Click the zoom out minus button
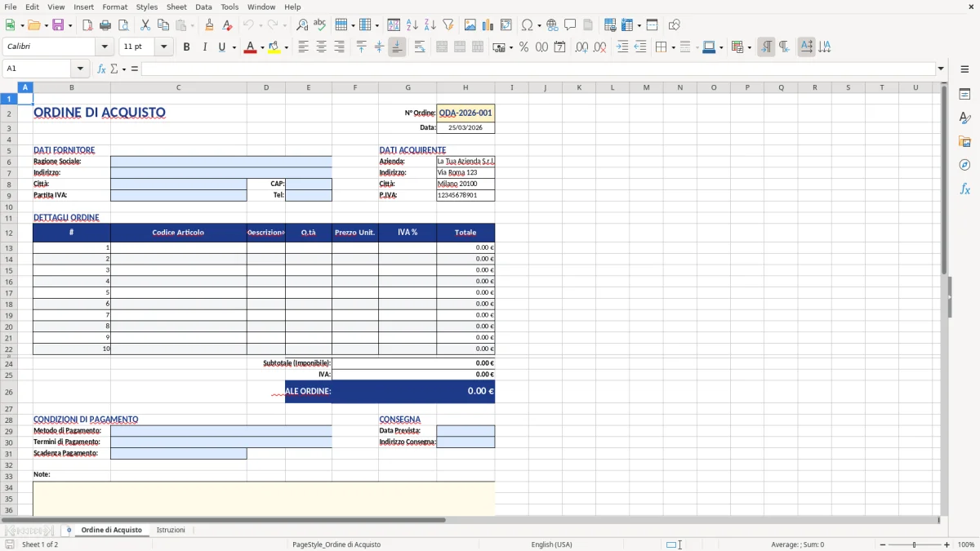The width and height of the screenshot is (980, 551). [x=882, y=544]
